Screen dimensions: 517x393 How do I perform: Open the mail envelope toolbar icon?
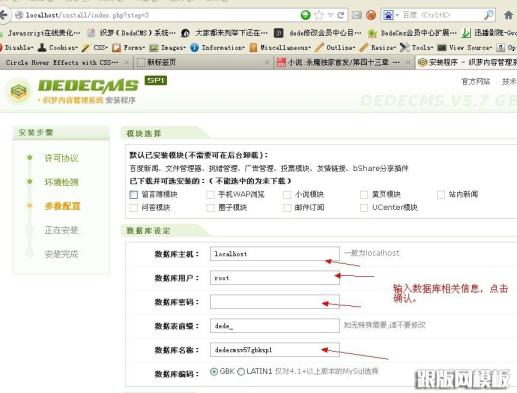pyautogui.click(x=357, y=15)
